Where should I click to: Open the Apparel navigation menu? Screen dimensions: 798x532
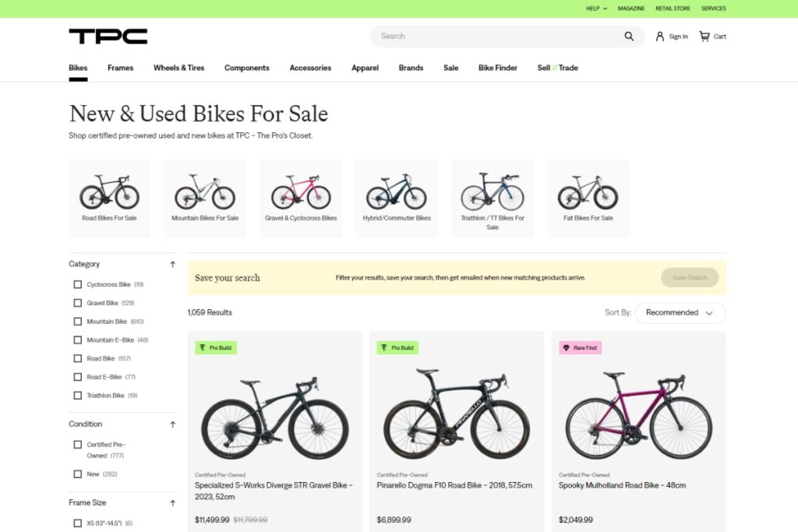click(365, 68)
